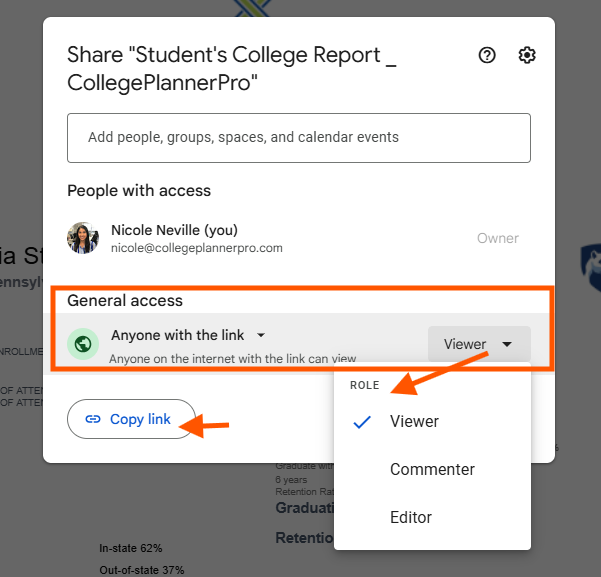Click the ROLE header in the menu
The image size is (601, 577).
(366, 385)
